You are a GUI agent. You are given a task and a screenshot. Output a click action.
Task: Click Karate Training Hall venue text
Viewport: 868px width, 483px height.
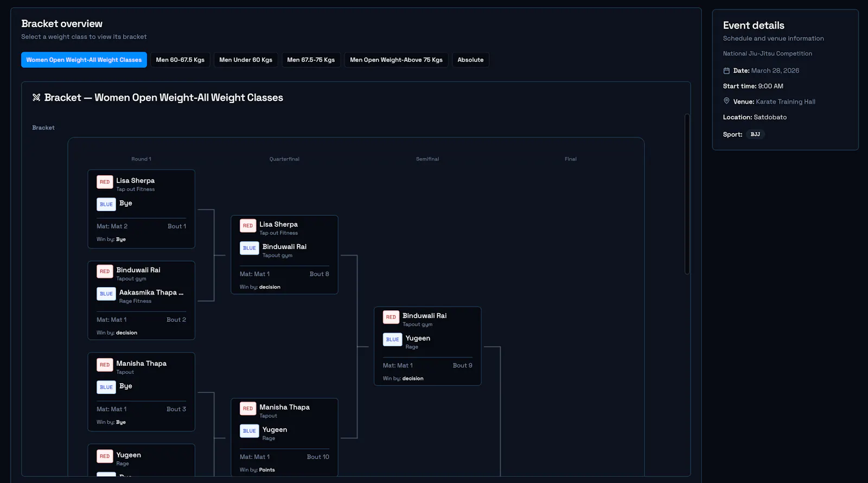[786, 101]
